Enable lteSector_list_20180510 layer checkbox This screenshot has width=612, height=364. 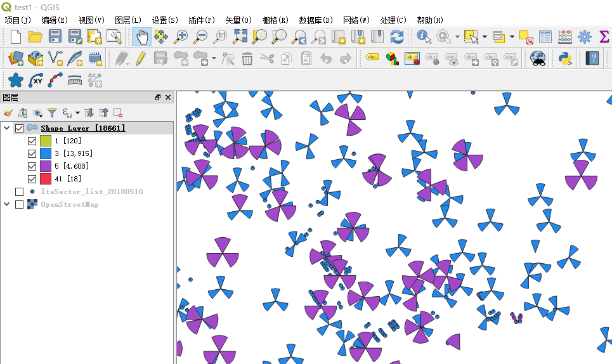click(19, 192)
